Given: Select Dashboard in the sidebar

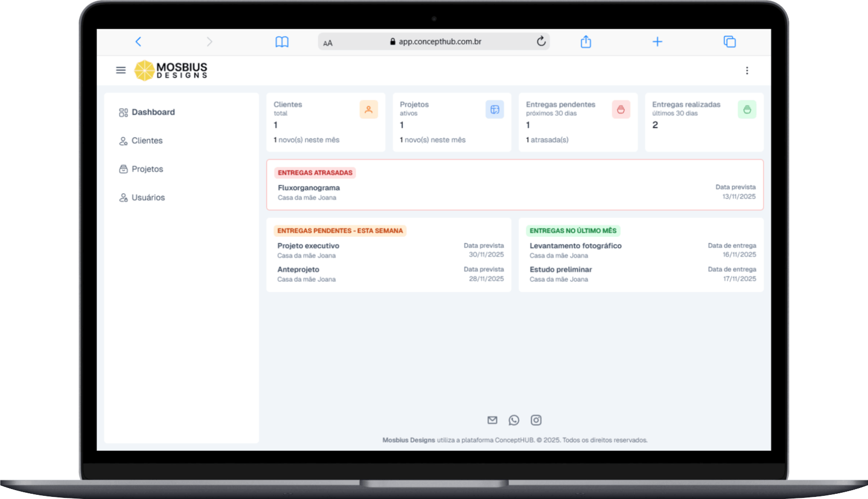Looking at the screenshot, I should 153,112.
